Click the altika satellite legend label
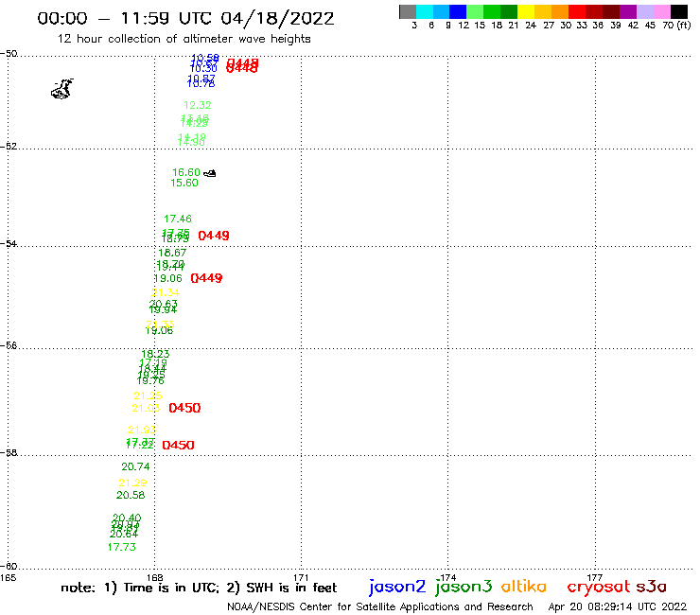Image resolution: width=700 pixels, height=615 pixels. pyautogui.click(x=523, y=586)
